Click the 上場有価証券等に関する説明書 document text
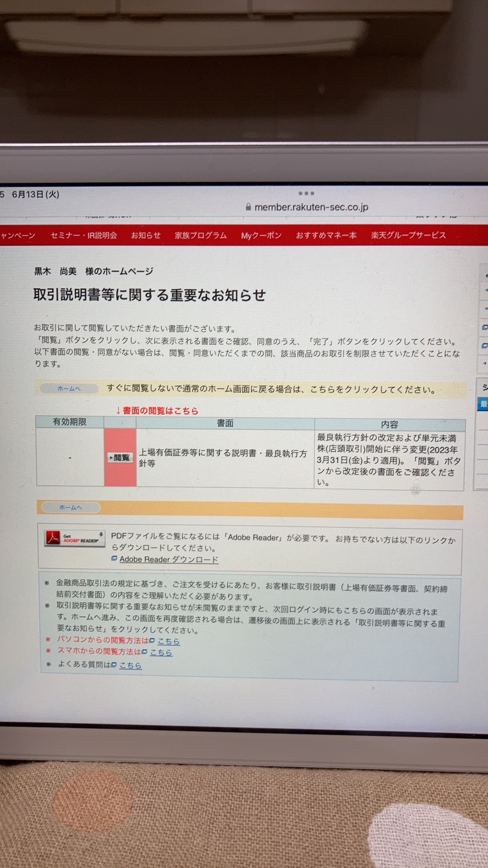Screen dimensions: 488x868 [223, 458]
